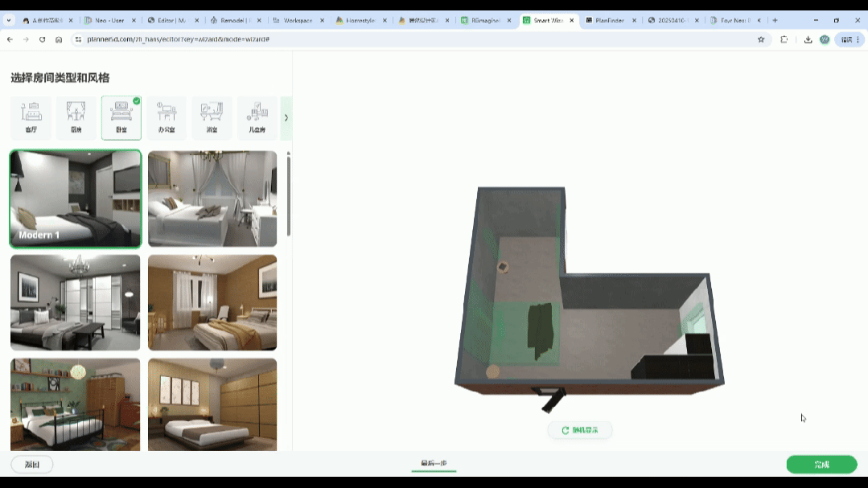The height and width of the screenshot is (488, 868).
Task: Click the green Finish (完成) button
Action: 821,464
